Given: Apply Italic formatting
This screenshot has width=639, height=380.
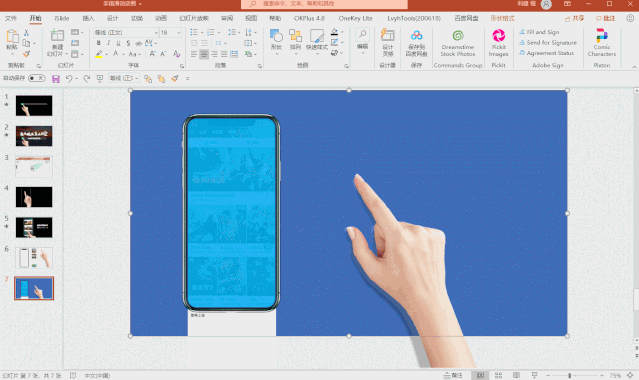Looking at the screenshot, I should 108,43.
